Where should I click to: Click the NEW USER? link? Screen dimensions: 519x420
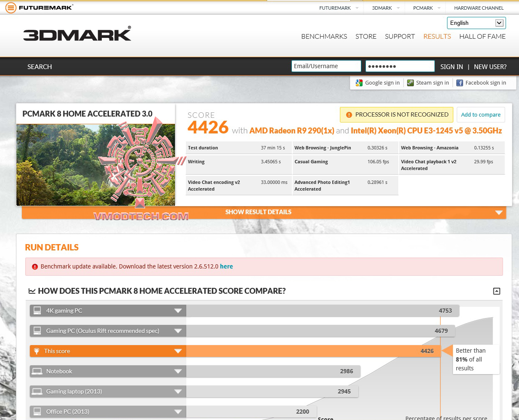490,67
